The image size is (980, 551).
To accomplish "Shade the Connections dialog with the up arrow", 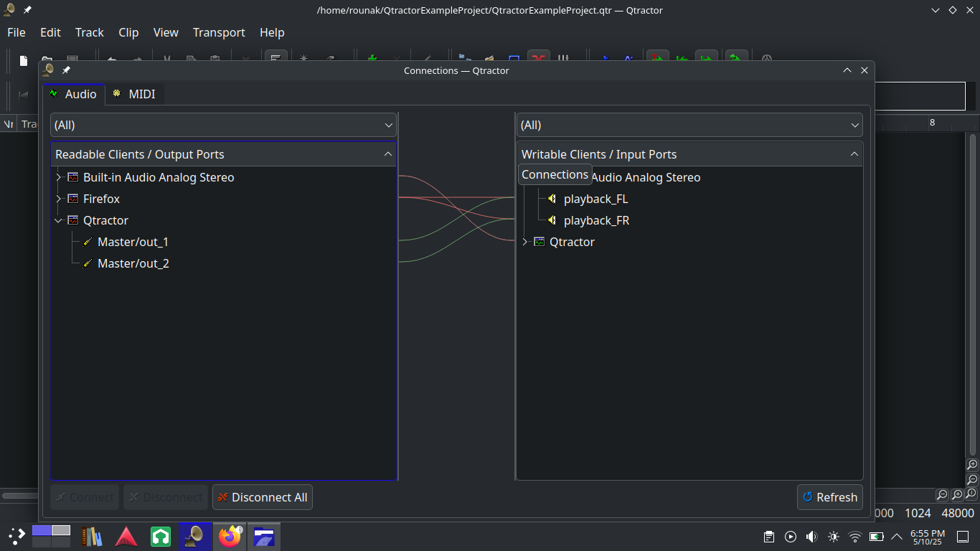I will (847, 70).
